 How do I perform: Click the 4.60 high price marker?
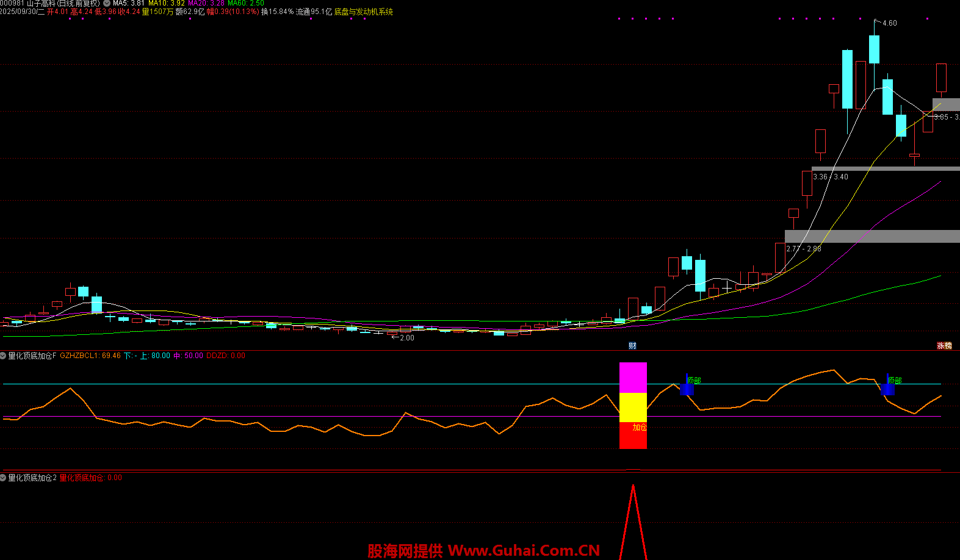889,23
